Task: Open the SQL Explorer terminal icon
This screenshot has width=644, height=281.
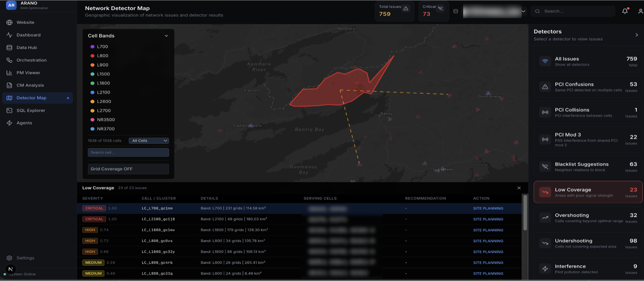Action: coord(9,110)
